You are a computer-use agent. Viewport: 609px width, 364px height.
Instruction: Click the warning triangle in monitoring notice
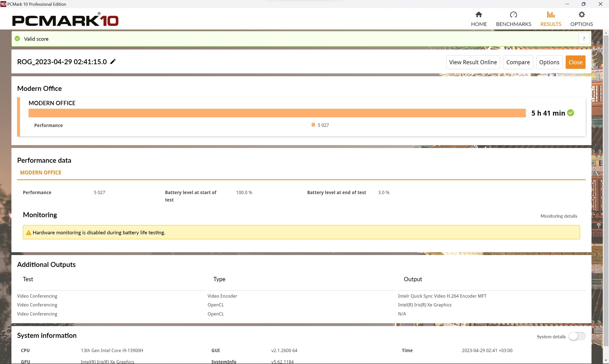(29, 232)
